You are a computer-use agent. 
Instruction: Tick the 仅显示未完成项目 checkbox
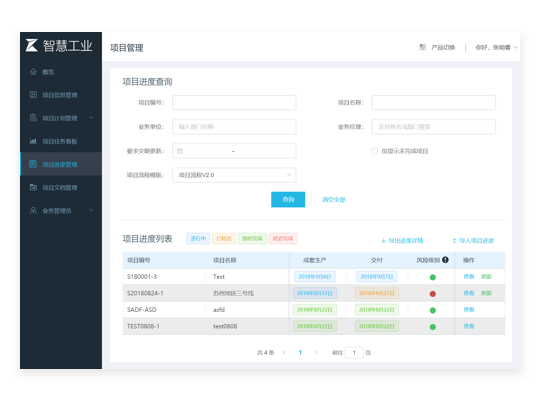pyautogui.click(x=375, y=151)
